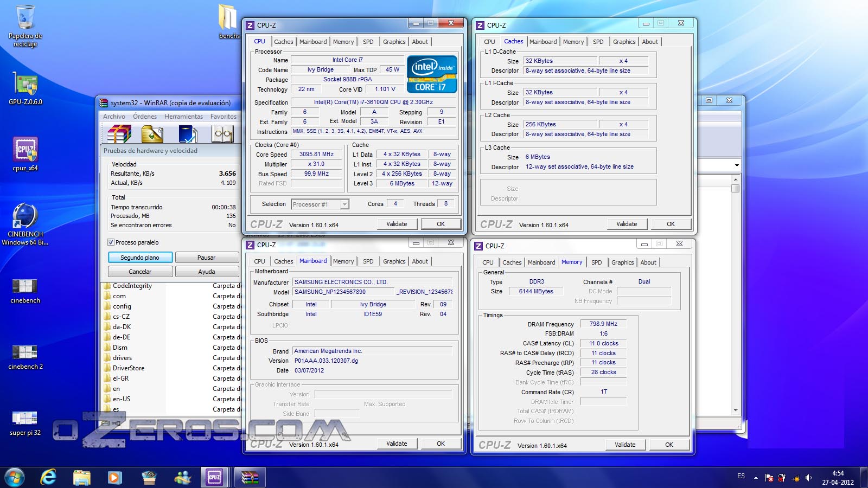Open About tab in the Memory CPU-Z window
The height and width of the screenshot is (488, 868).
[x=648, y=262]
